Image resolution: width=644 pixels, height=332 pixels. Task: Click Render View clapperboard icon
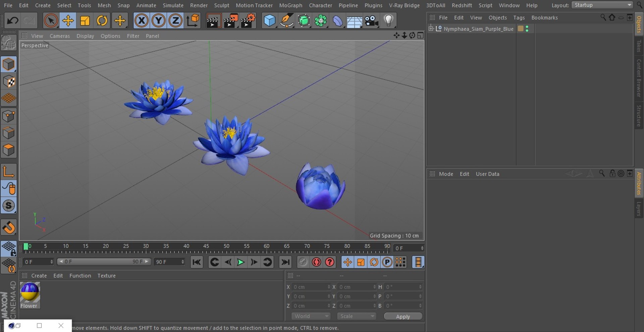tap(213, 21)
